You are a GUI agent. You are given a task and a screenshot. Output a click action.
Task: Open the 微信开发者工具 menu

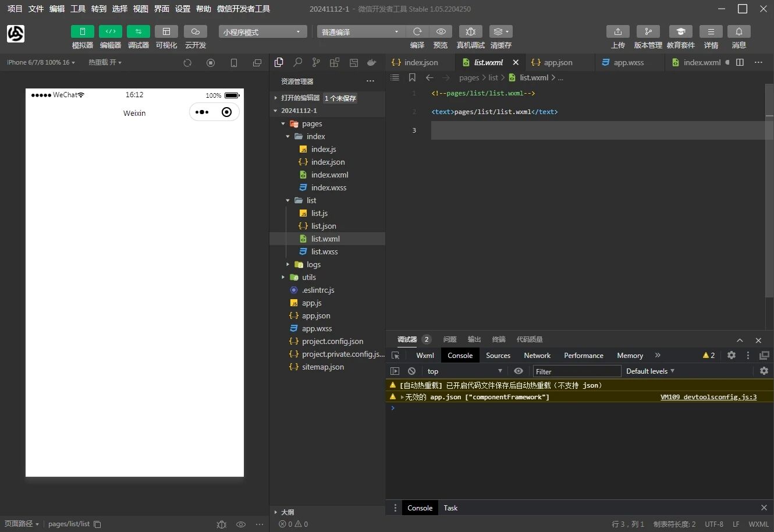[x=243, y=9]
